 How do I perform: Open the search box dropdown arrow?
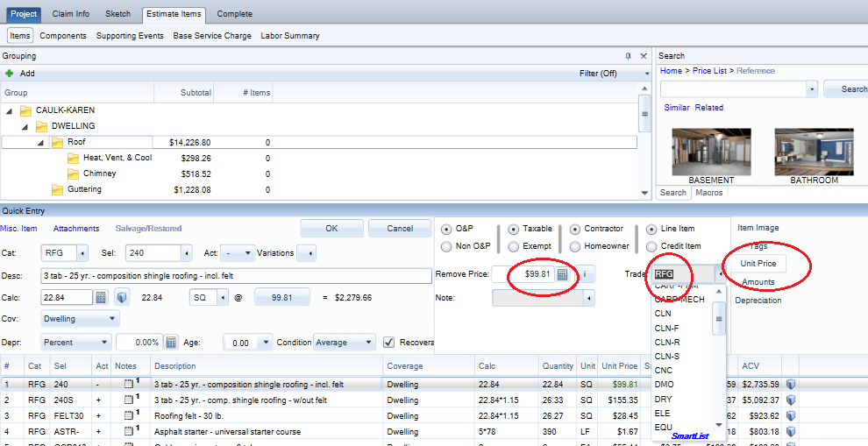pos(812,89)
